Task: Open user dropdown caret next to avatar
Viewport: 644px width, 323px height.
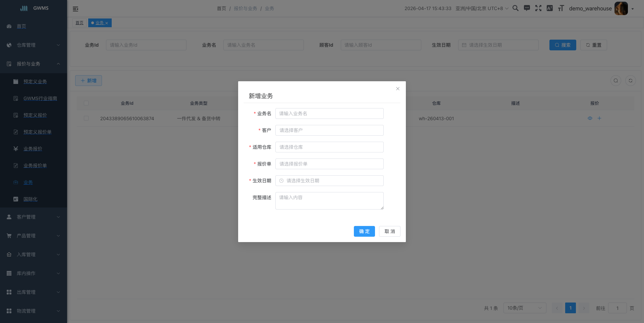Action: (633, 9)
